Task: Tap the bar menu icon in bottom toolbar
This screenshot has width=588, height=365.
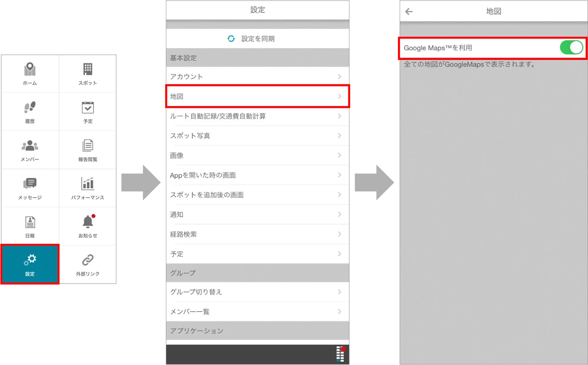Action: tap(341, 354)
